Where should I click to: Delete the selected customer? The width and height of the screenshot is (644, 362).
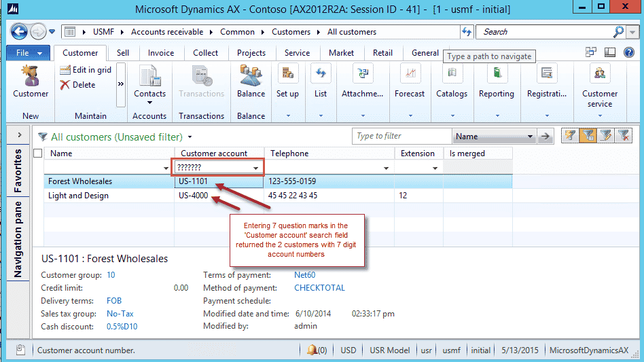click(77, 84)
